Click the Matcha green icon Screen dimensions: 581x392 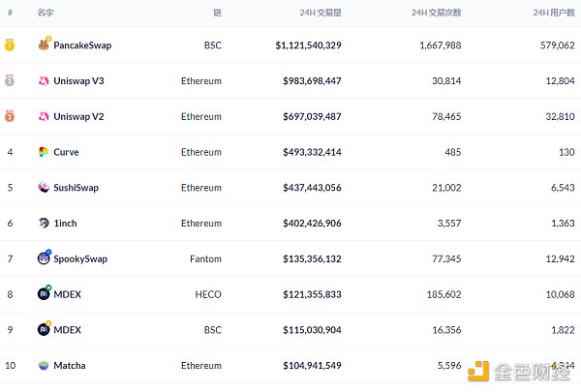coord(44,365)
